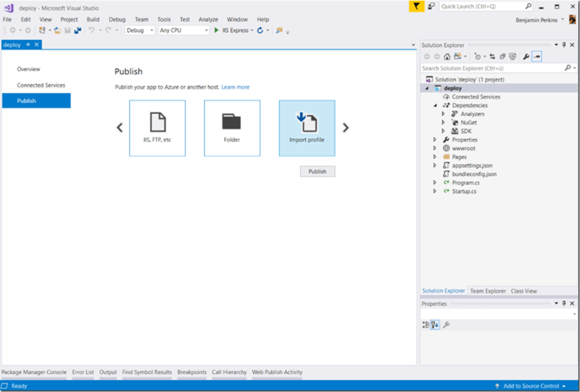Show previous publish targets with left arrow
580x392 pixels.
coord(120,128)
